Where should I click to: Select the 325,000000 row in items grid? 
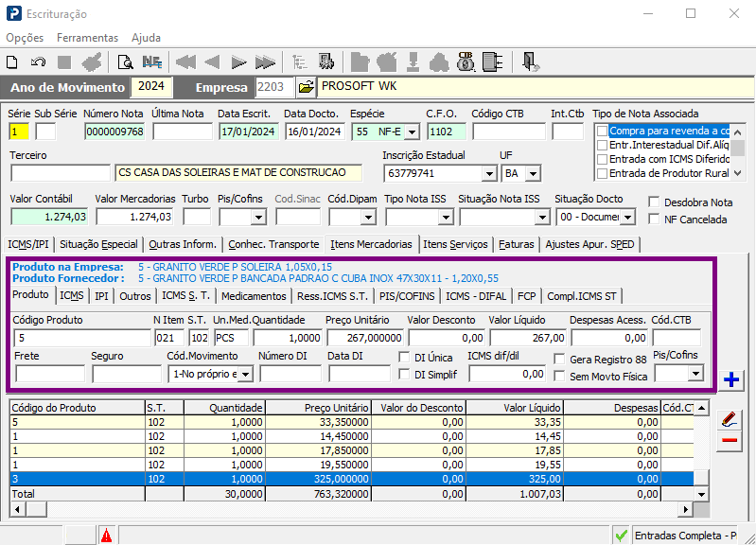pyautogui.click(x=351, y=479)
